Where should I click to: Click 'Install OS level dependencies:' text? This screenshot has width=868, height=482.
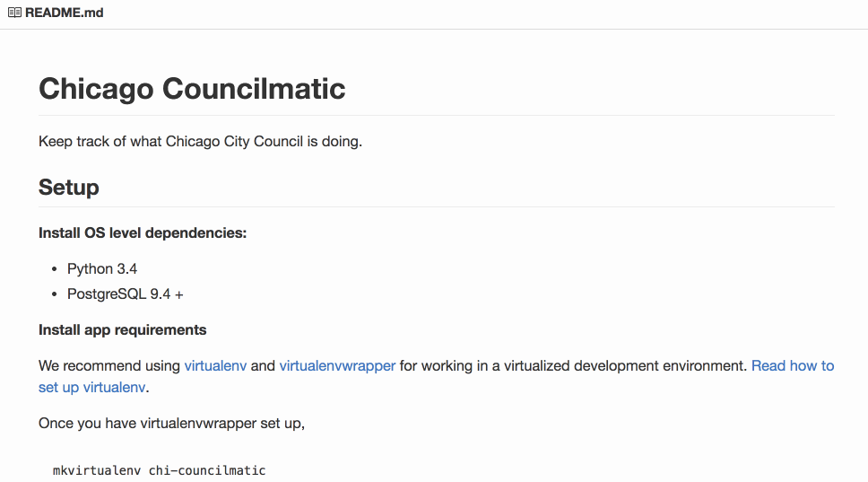143,233
